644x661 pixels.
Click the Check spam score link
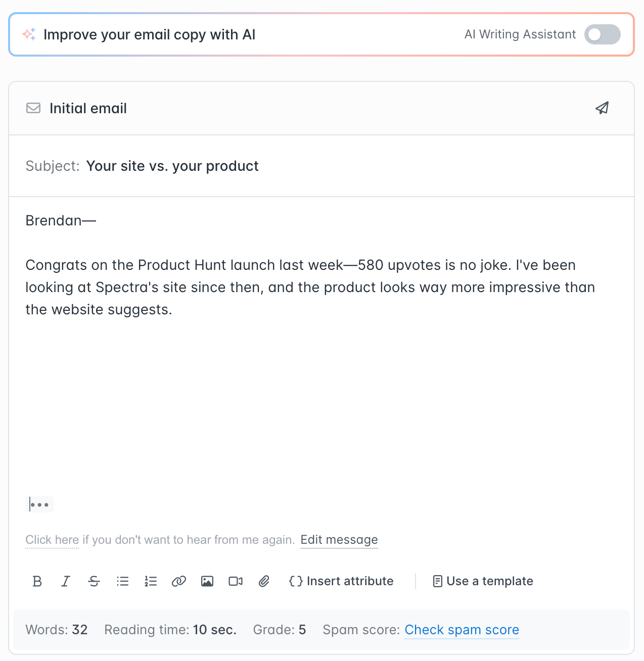coord(462,630)
